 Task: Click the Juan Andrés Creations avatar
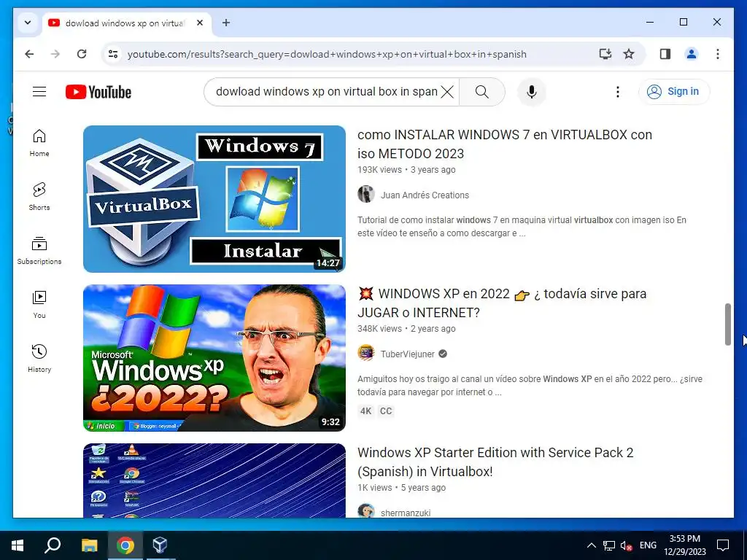(366, 194)
